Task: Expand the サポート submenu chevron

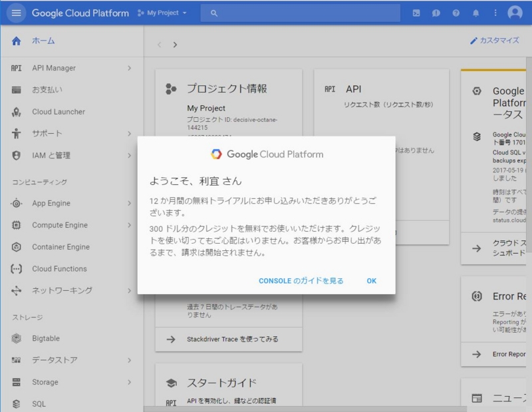Action: (x=129, y=134)
